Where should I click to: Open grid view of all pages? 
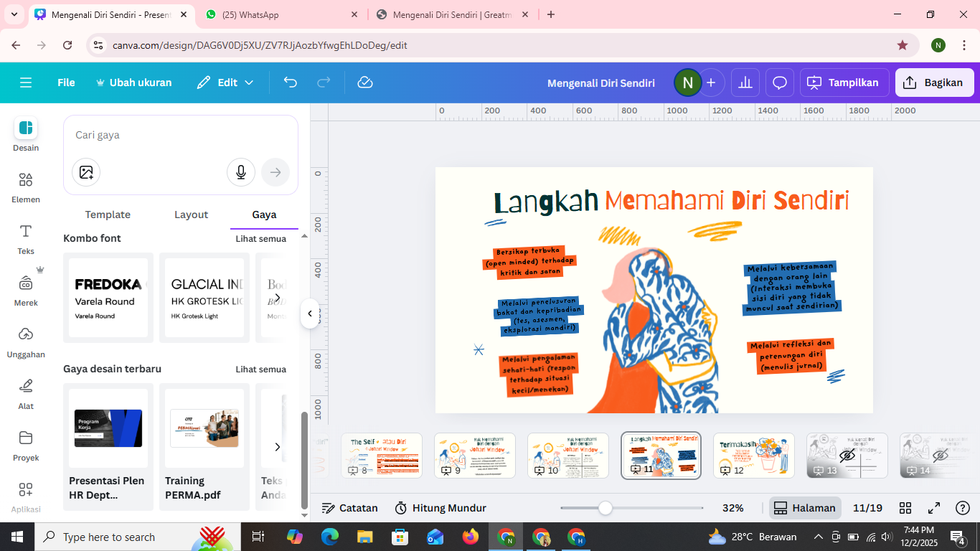pyautogui.click(x=905, y=508)
